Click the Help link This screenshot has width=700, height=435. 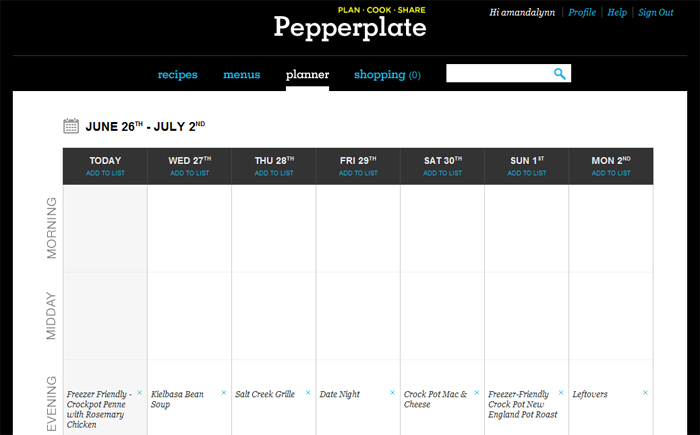tap(617, 13)
